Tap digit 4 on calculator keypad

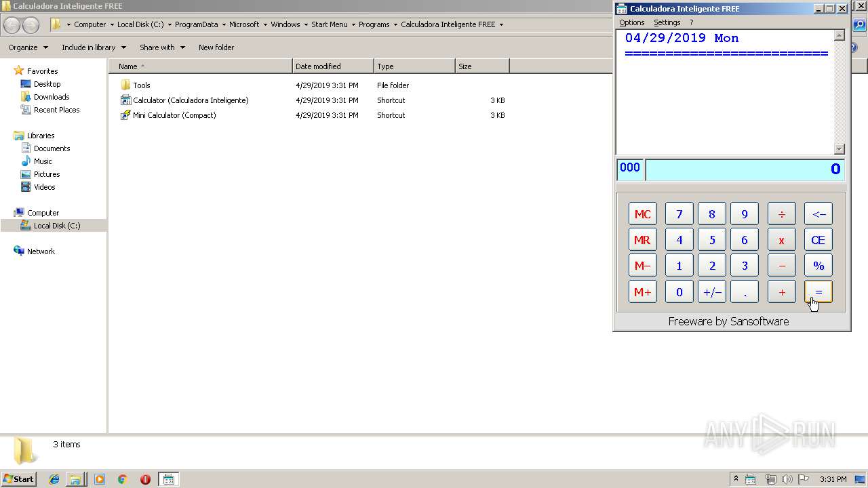[679, 240]
